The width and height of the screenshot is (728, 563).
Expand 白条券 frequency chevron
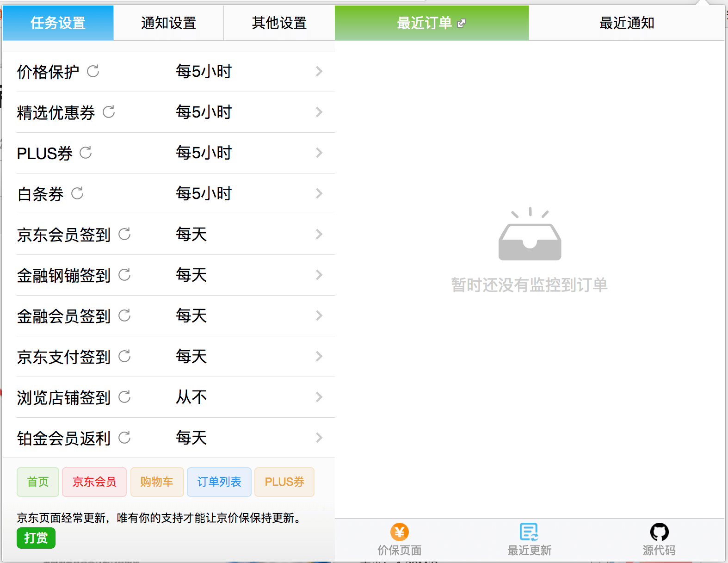pos(319,193)
